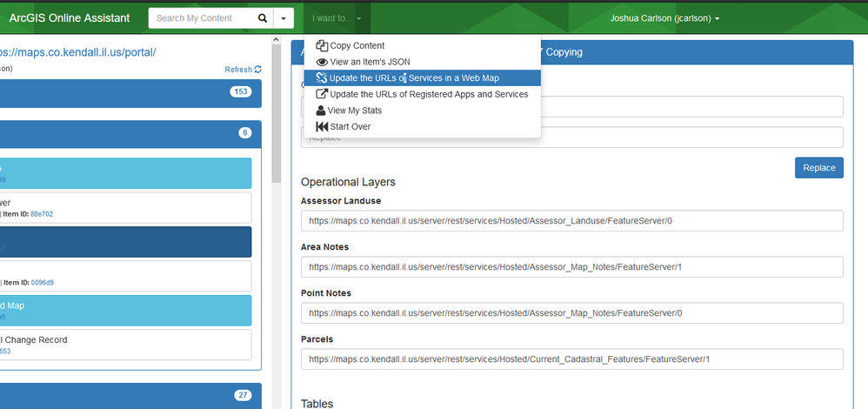The width and height of the screenshot is (868, 409).
Task: Focus the Replace text input
Action: (571, 137)
